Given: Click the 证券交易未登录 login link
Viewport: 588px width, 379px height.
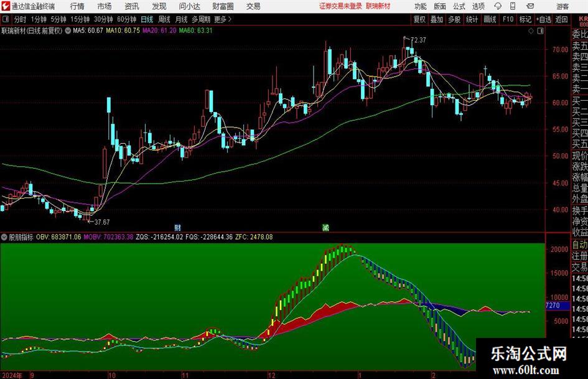Looking at the screenshot, I should point(340,6).
